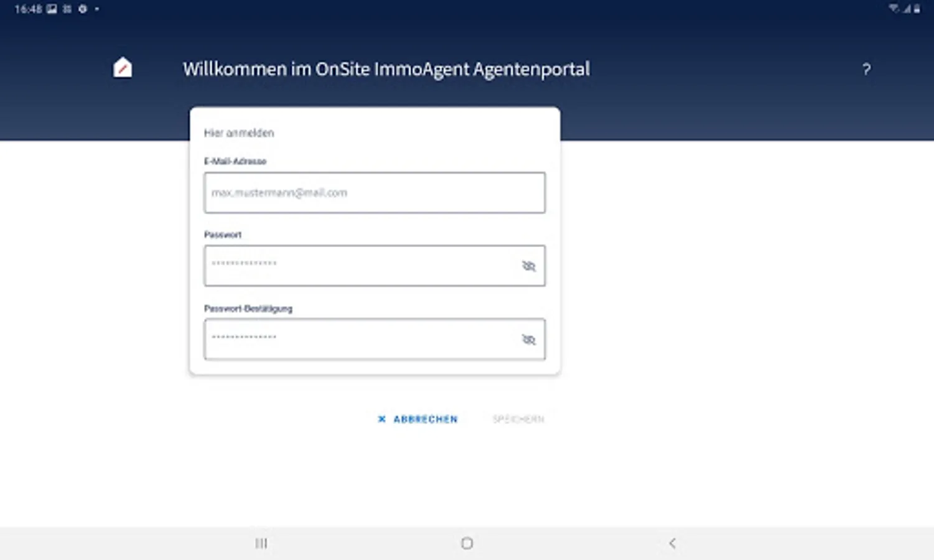Focus the Passwort-Bestätigung input field

click(375, 340)
